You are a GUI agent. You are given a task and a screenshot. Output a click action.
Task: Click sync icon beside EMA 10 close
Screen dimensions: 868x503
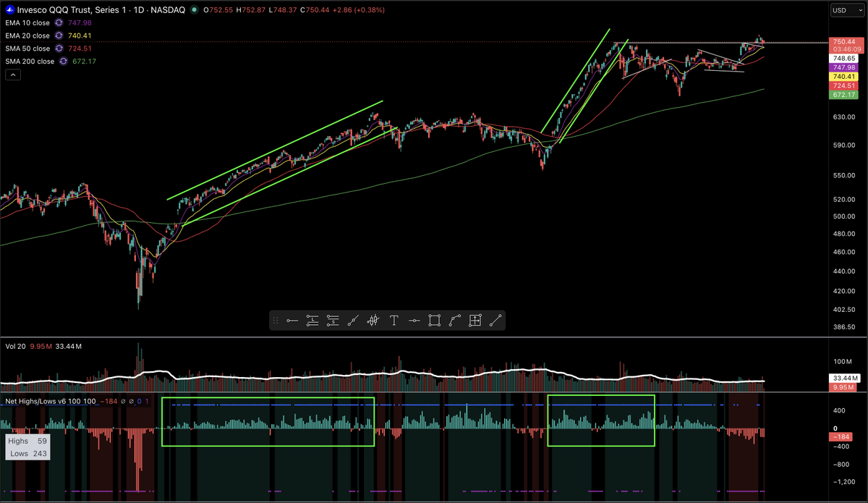(x=58, y=22)
